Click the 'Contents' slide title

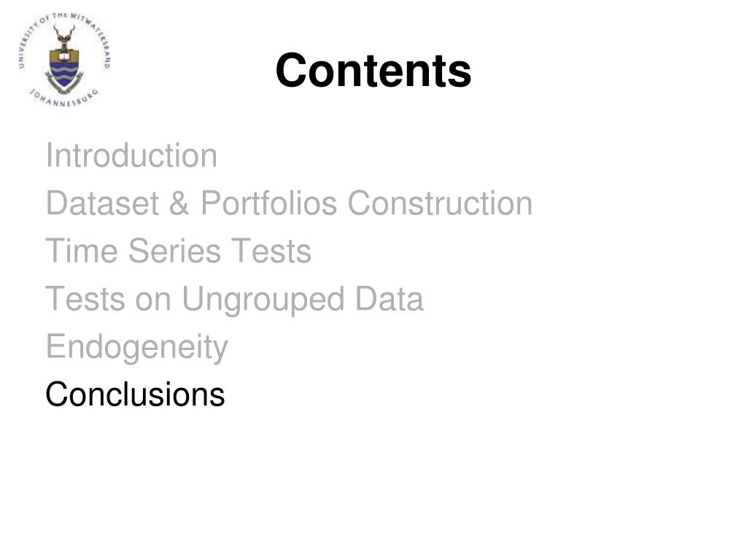click(373, 71)
